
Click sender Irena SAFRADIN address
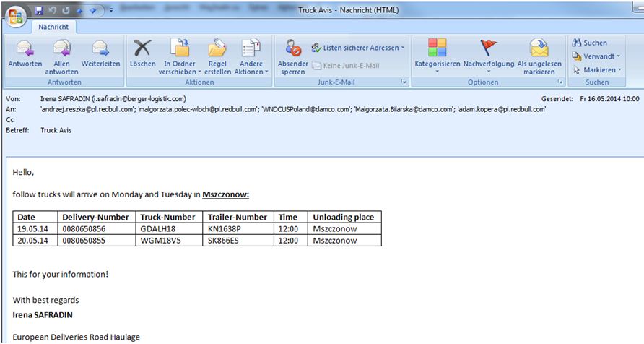click(x=113, y=98)
